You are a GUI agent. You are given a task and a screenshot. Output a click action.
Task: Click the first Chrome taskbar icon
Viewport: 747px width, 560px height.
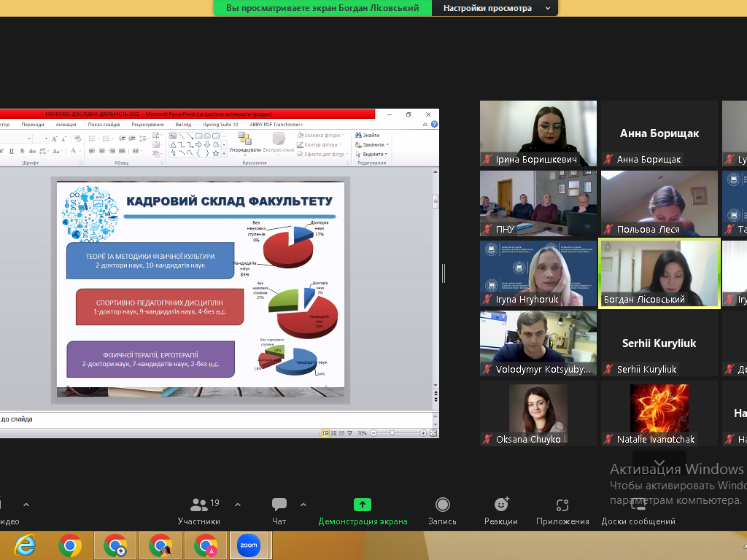pyautogui.click(x=70, y=545)
